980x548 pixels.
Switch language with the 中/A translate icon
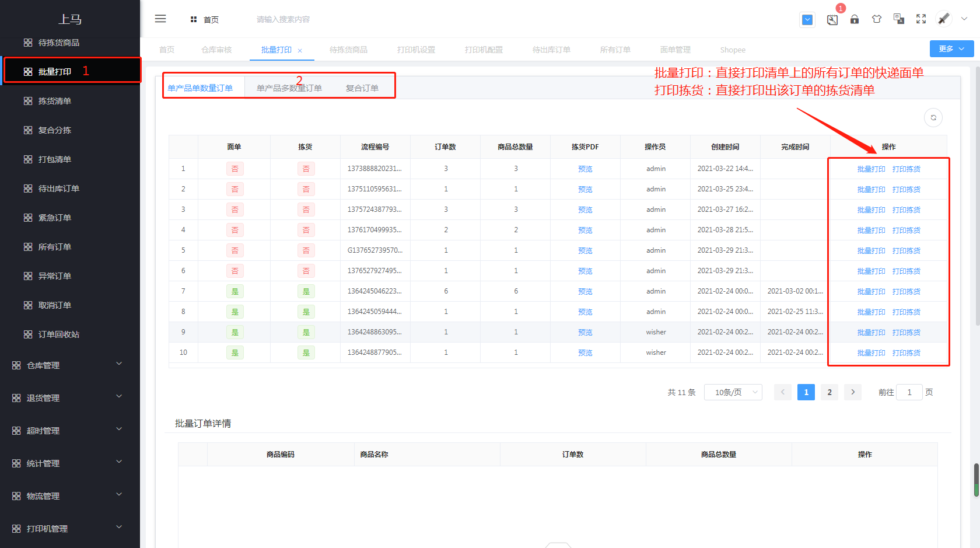coord(899,19)
